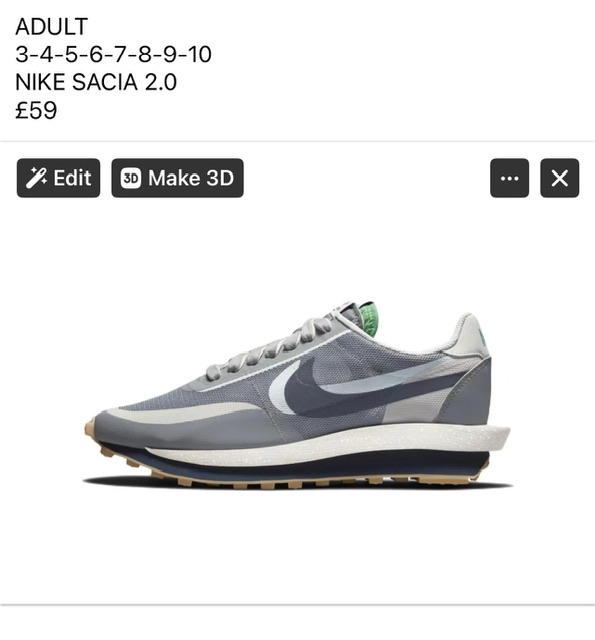Click the 3D badge icon
This screenshot has width=595, height=640.
(131, 178)
